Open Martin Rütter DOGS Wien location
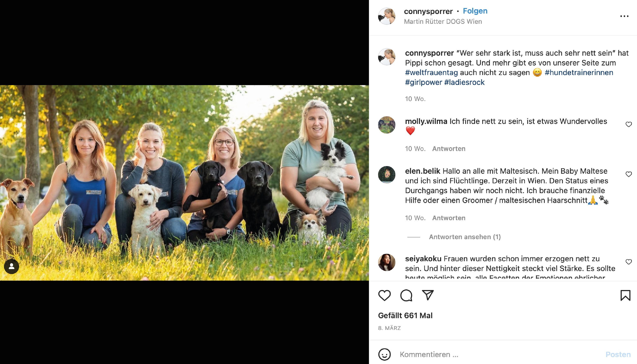The image size is (637, 364). [443, 22]
